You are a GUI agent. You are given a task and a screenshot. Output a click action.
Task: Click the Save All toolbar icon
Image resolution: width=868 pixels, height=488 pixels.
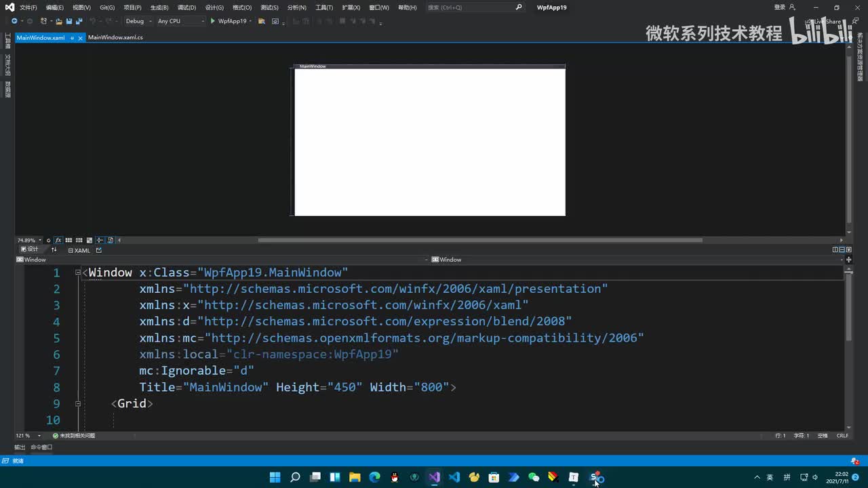(x=79, y=21)
